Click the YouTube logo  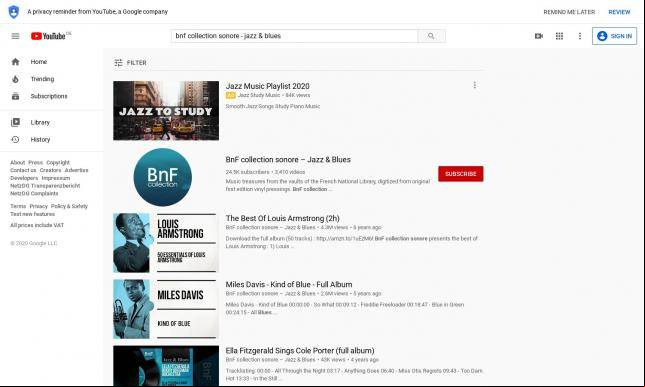[49, 36]
